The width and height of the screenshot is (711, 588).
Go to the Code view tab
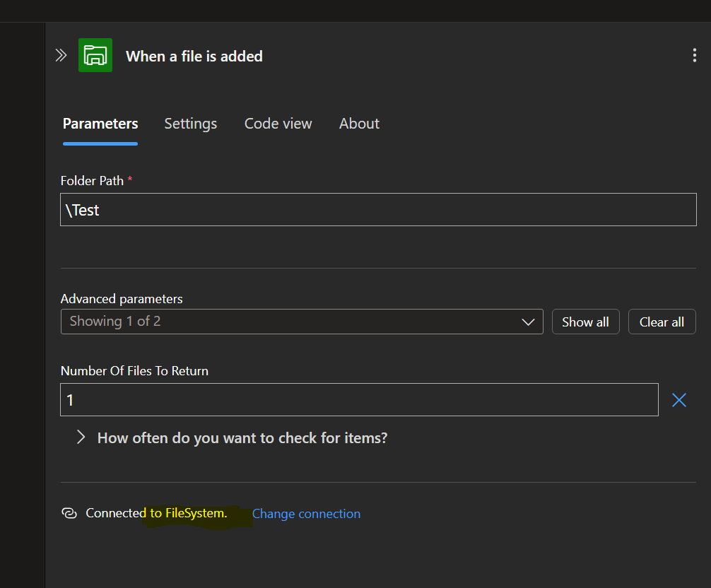coord(278,124)
